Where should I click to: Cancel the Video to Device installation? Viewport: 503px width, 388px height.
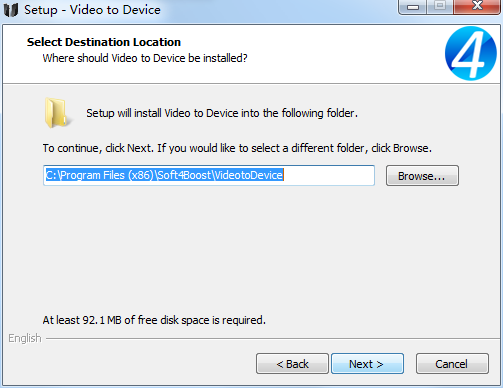pyautogui.click(x=452, y=364)
